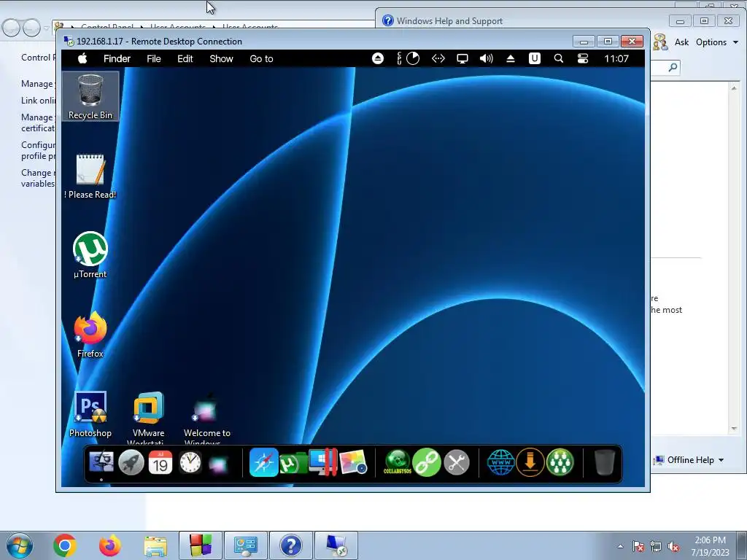Viewport: 747px width, 560px height.
Task: Select the VMware Workstation desktop shortcut
Action: [x=148, y=418]
